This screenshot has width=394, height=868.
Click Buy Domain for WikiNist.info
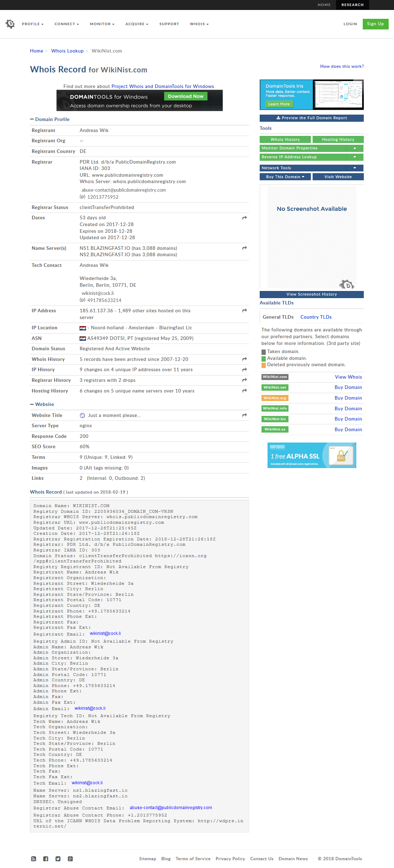coord(348,409)
